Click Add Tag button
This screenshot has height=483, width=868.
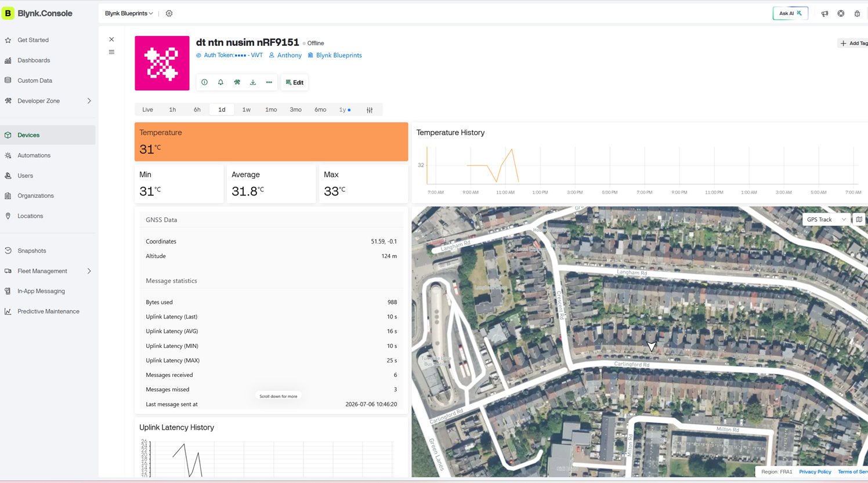pyautogui.click(x=853, y=43)
